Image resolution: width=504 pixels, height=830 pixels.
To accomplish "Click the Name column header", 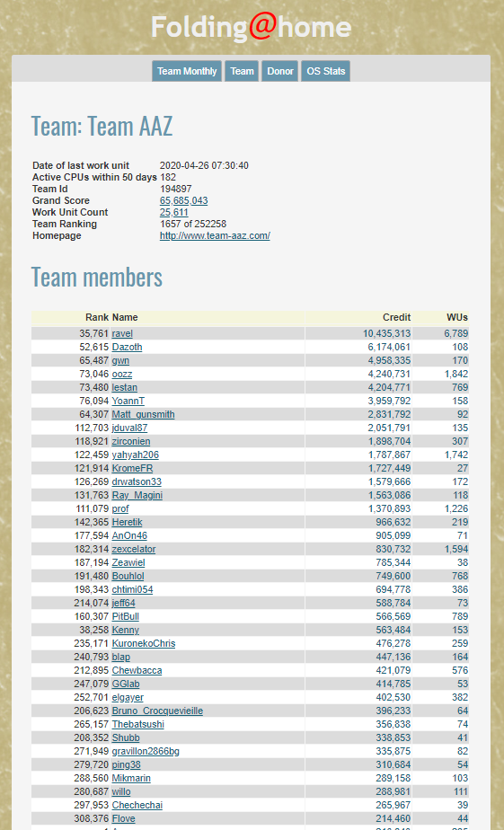I will coord(125,318).
